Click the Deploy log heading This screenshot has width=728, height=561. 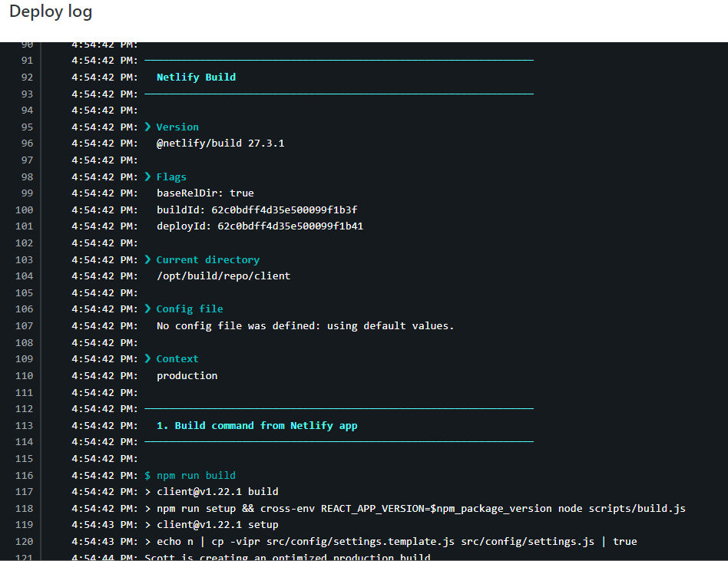click(51, 12)
